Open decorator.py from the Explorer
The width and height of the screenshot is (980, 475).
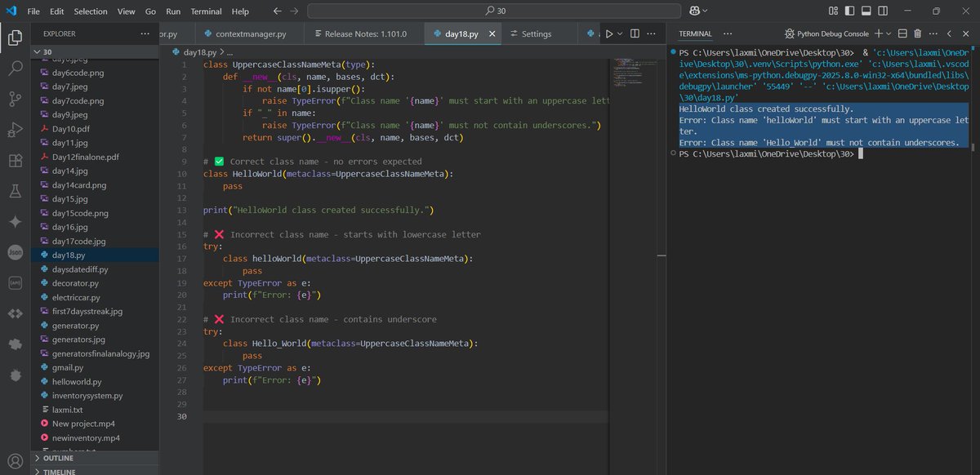[75, 283]
